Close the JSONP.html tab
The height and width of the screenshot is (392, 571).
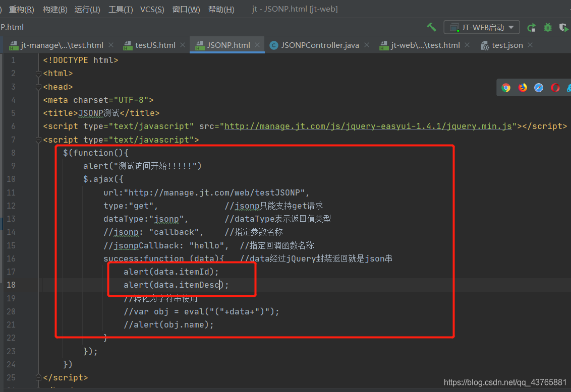point(257,45)
